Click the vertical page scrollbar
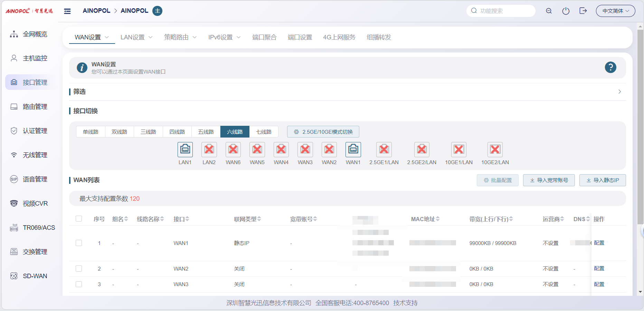Screen dimensions: 644x311 [640, 138]
